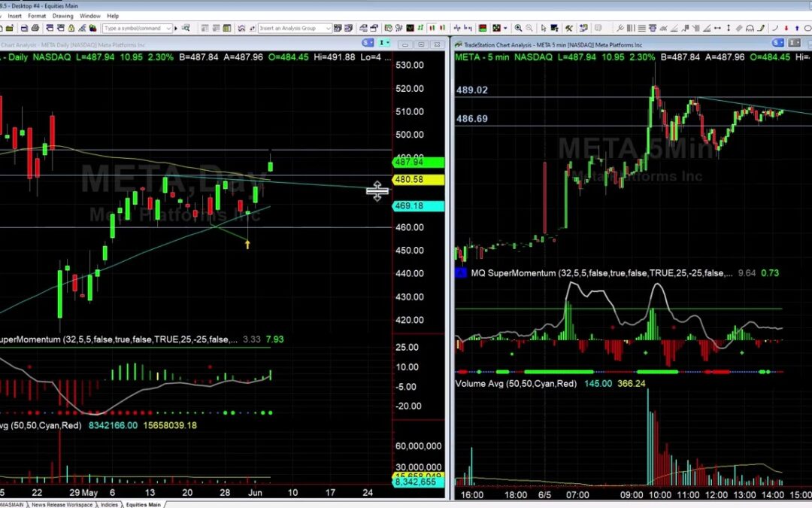Click the green 487.94 price label

(x=419, y=163)
